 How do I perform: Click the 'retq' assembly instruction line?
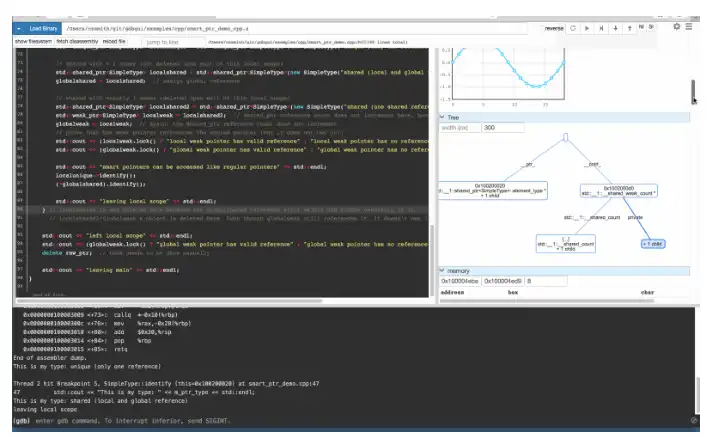tap(75, 349)
